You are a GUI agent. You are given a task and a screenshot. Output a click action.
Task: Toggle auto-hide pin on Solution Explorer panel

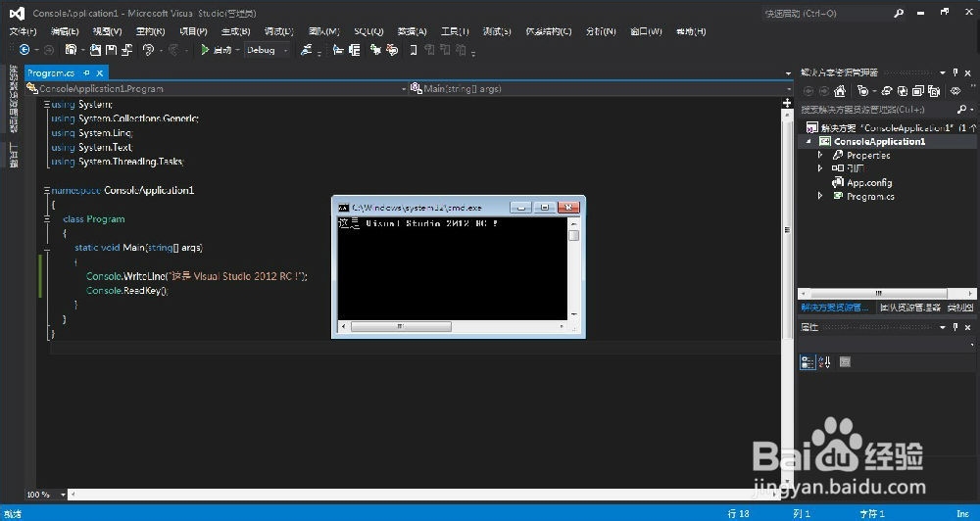click(x=955, y=72)
